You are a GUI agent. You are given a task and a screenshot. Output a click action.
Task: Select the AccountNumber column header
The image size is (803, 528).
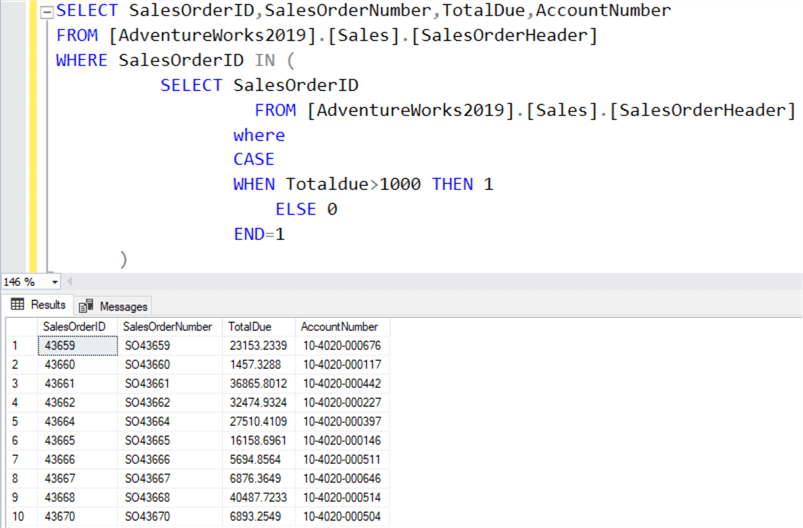(x=343, y=327)
